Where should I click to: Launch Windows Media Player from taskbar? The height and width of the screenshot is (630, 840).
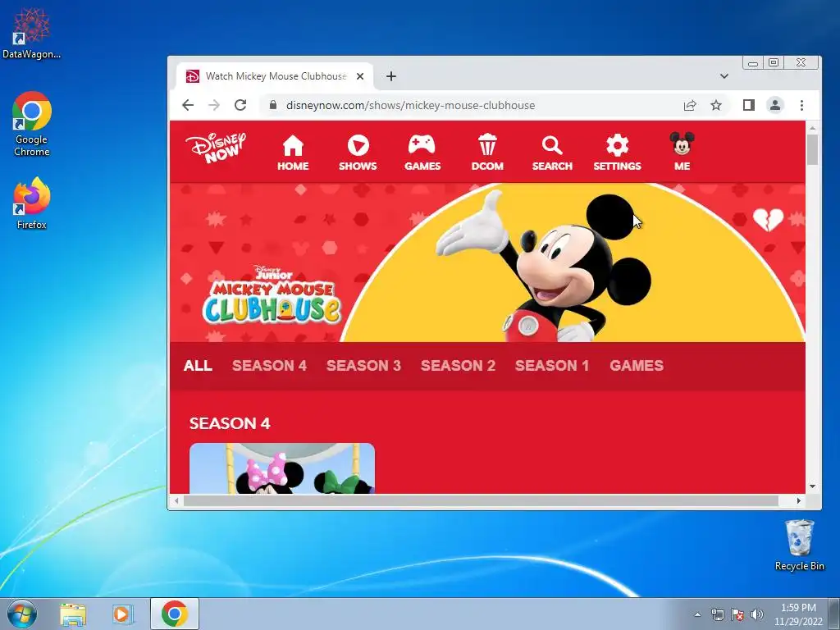pyautogui.click(x=123, y=614)
